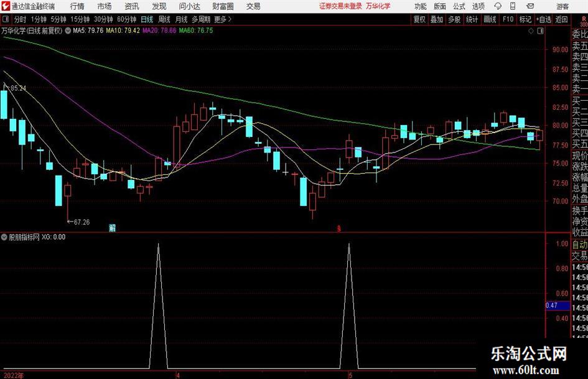Switch to 5分钟 period tab
This screenshot has width=588, height=379.
[58, 19]
